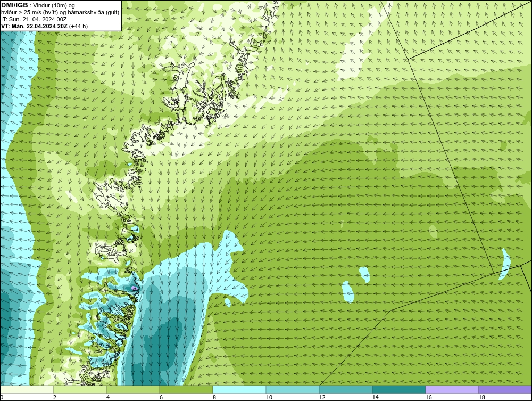Click the 'VT: Mán. 22.04.2024 20Z' valid time
The image size is (532, 401).
34,26
